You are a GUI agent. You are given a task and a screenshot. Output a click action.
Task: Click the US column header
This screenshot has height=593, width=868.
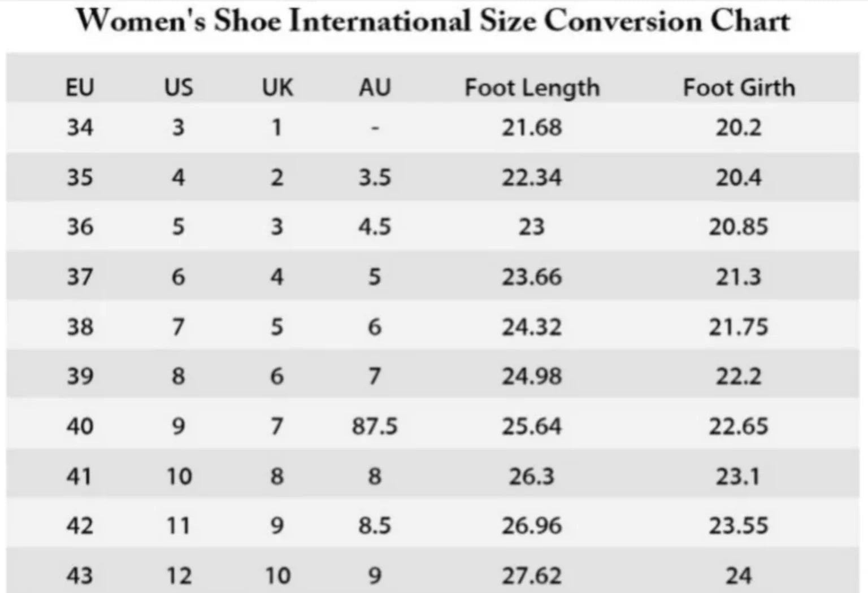coord(179,88)
